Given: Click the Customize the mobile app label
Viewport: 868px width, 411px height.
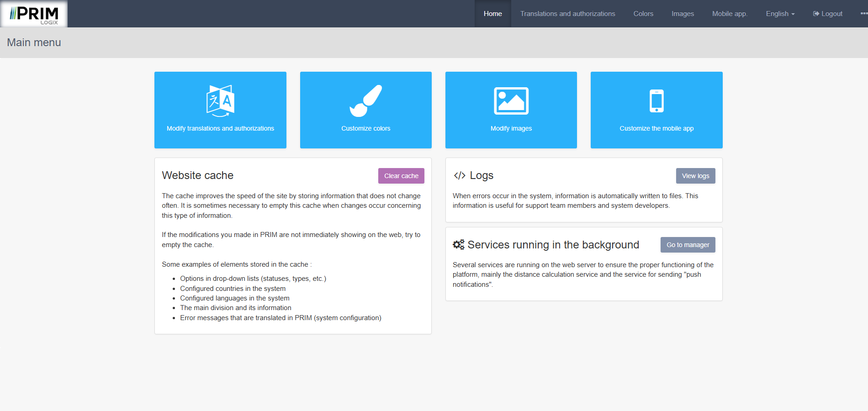Looking at the screenshot, I should [x=656, y=128].
